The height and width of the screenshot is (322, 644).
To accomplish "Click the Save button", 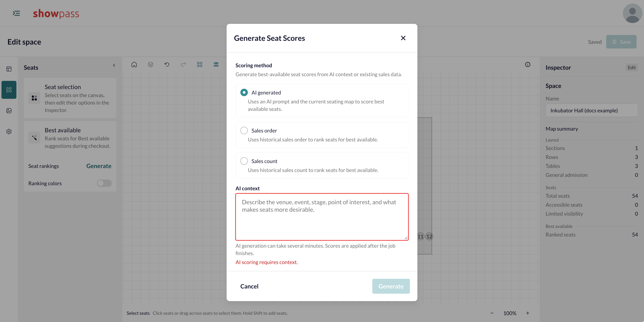I will coord(621,42).
